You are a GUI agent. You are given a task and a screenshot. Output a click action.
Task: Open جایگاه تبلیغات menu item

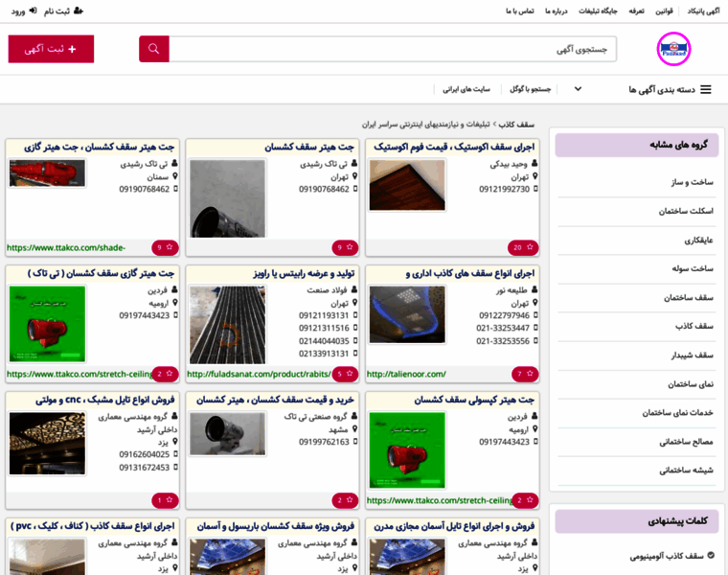click(598, 11)
